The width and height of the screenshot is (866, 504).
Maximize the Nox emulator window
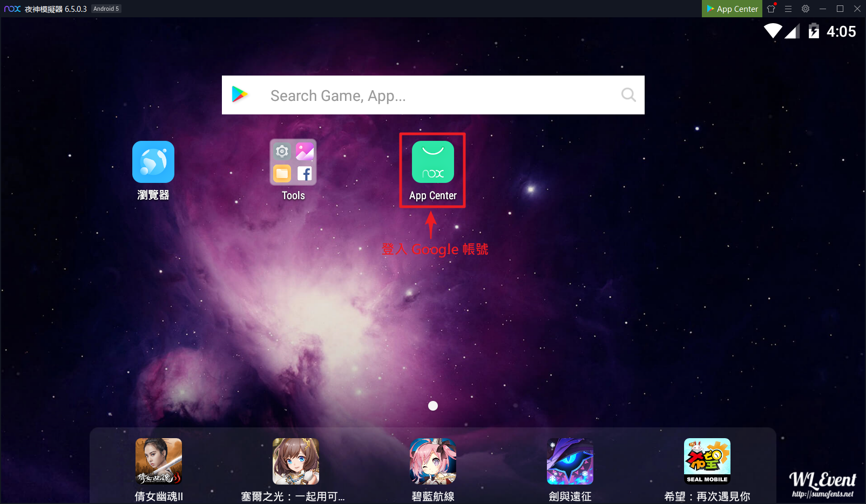tap(840, 9)
